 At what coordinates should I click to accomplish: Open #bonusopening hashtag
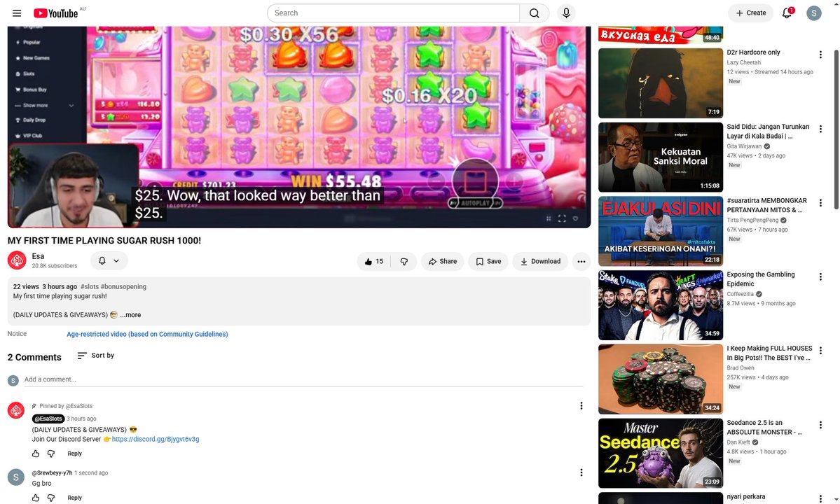(123, 287)
